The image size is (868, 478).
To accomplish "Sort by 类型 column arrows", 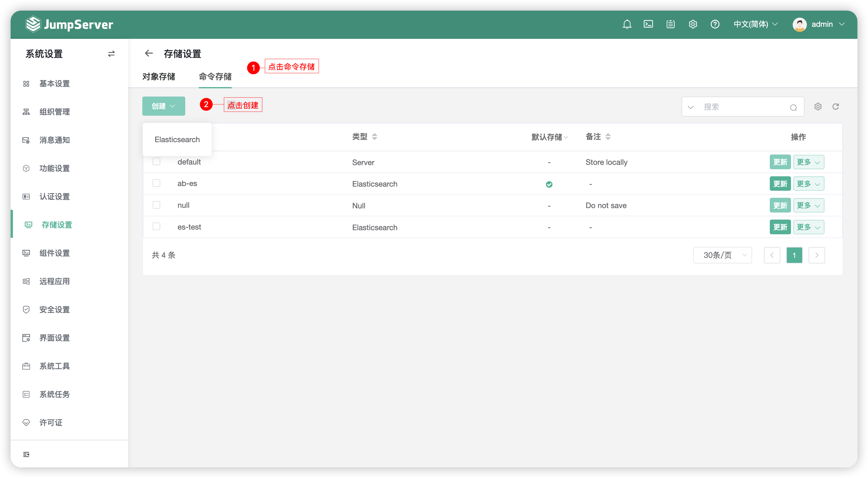I will tap(374, 137).
